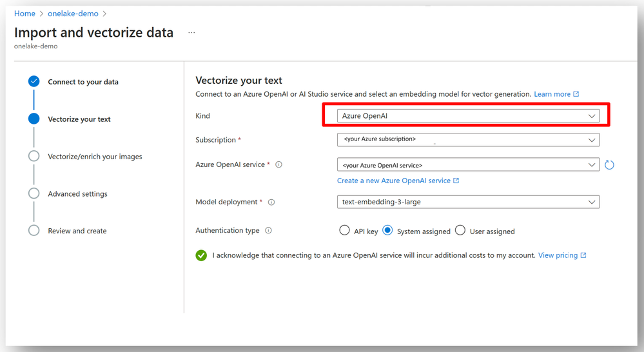Click the Kind field label
This screenshot has width=644, height=352.
click(x=202, y=116)
